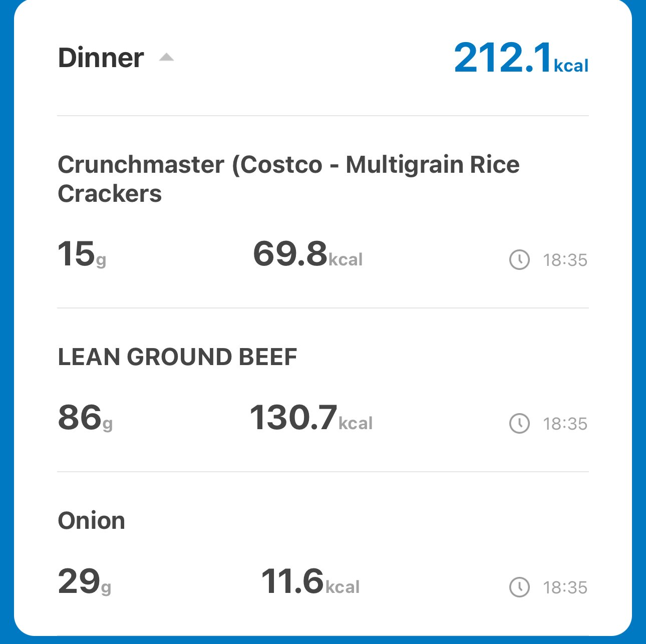
Task: Tap the Dinner heading
Action: click(101, 58)
